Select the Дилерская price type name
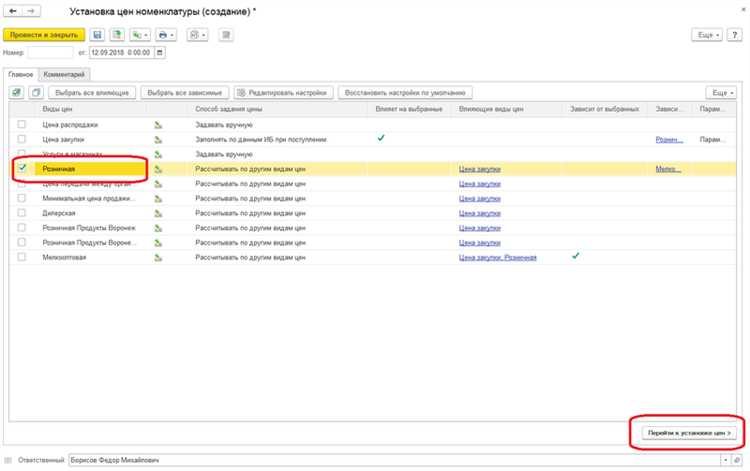Screen dimensions: 750x471 pos(59,213)
